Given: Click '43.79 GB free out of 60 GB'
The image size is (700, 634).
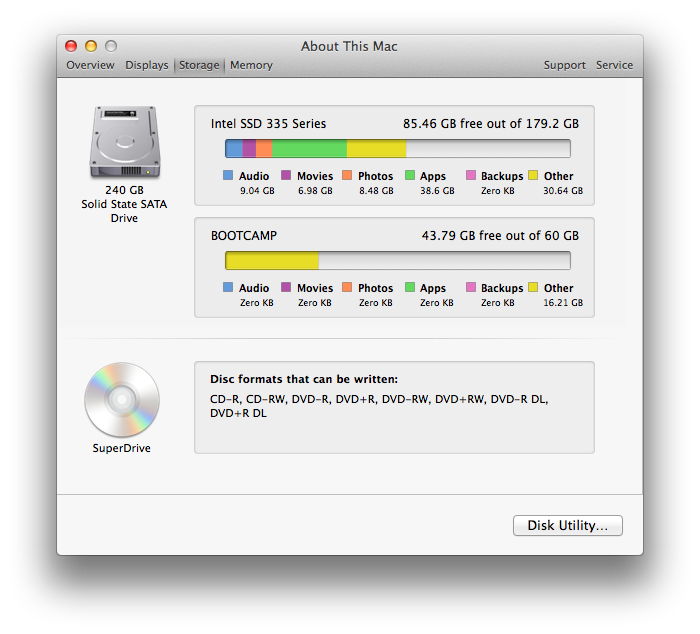Looking at the screenshot, I should pyautogui.click(x=500, y=236).
